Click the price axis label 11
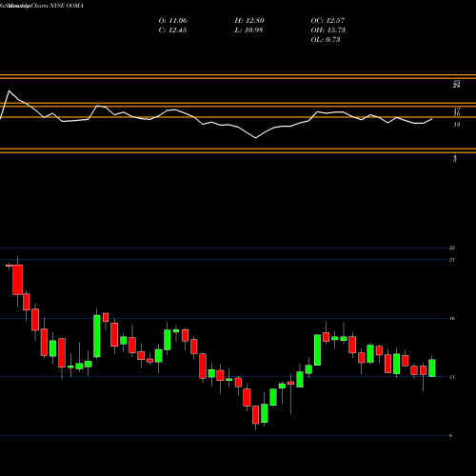476x476 pixels. click(452, 377)
